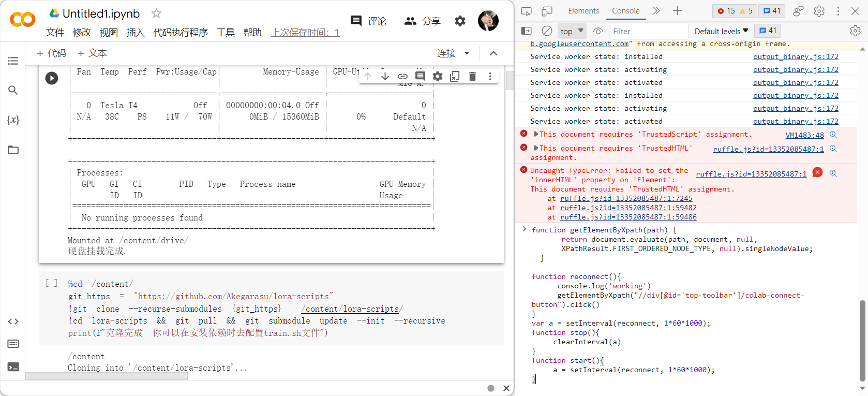
Task: Click the 分享 share button
Action: pos(423,21)
